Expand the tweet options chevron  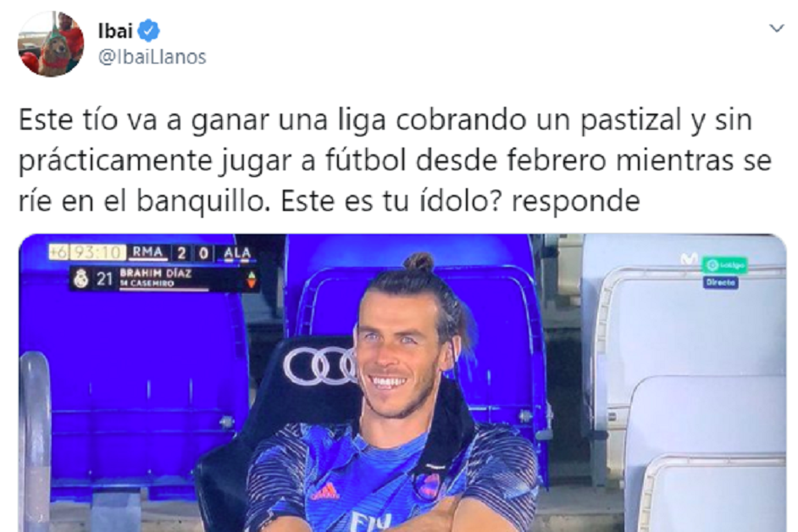(x=776, y=28)
